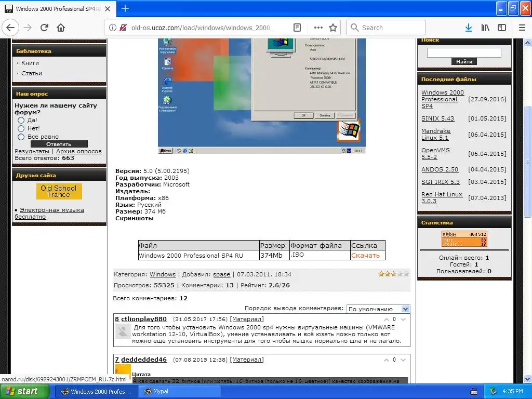The width and height of the screenshot is (532, 399).
Task: Open ANDOS 2.50 link
Action: point(440,169)
